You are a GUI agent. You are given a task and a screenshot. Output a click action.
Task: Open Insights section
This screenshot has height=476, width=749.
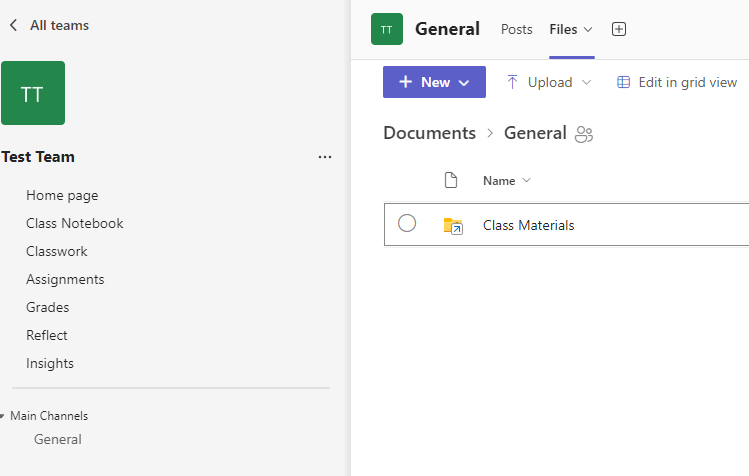pyautogui.click(x=50, y=364)
